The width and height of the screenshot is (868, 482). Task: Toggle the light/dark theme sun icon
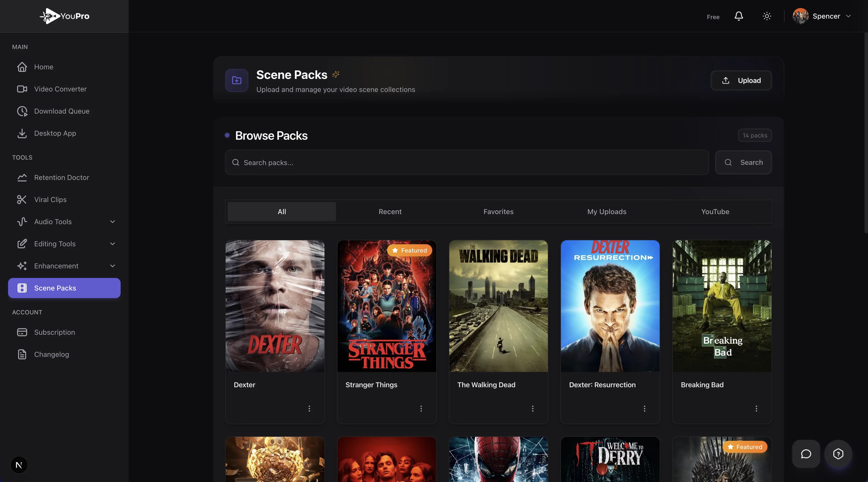[767, 16]
